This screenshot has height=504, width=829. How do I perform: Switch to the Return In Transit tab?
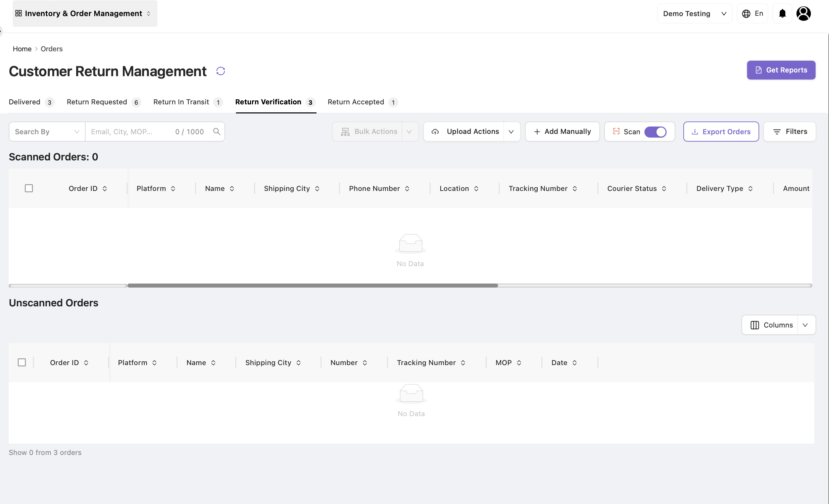click(x=188, y=102)
